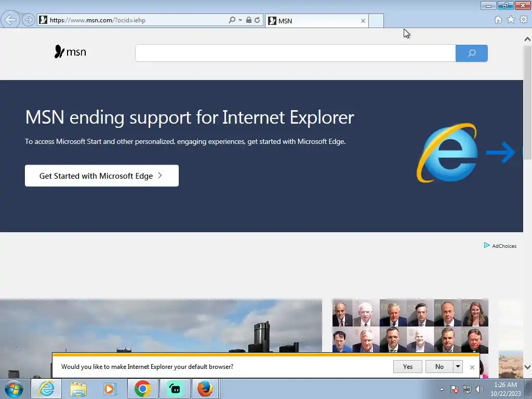Open Windows Explorer from the taskbar
The height and width of the screenshot is (399, 532).
click(78, 389)
